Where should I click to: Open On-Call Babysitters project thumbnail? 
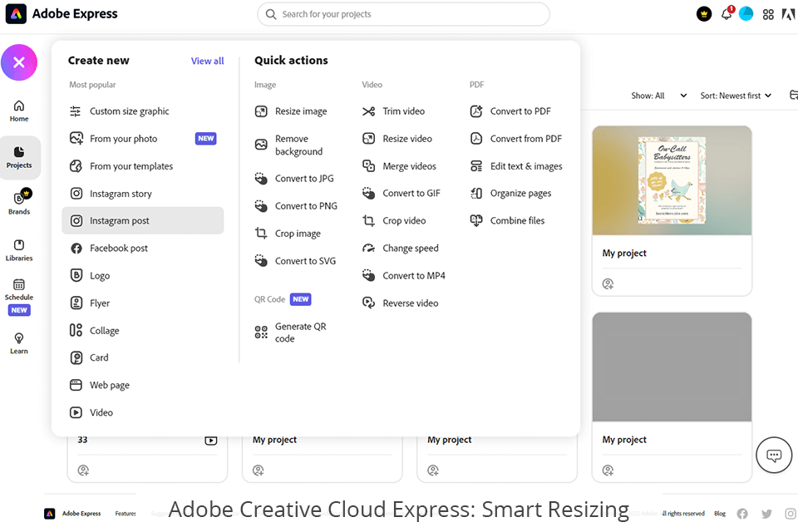(x=672, y=180)
